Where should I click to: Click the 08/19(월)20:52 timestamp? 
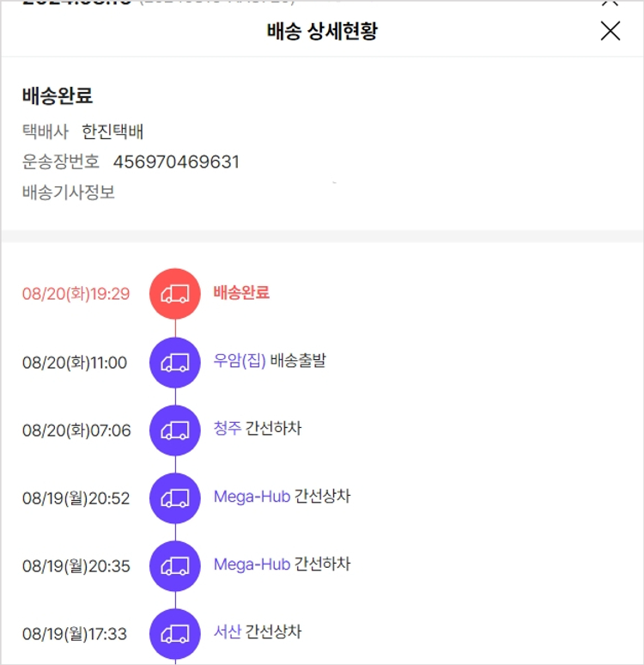point(76,498)
